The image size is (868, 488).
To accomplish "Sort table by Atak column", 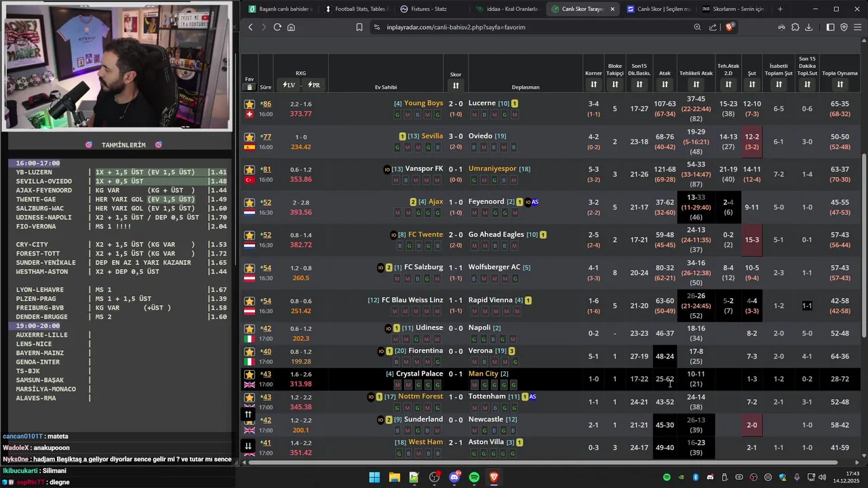I will (665, 84).
